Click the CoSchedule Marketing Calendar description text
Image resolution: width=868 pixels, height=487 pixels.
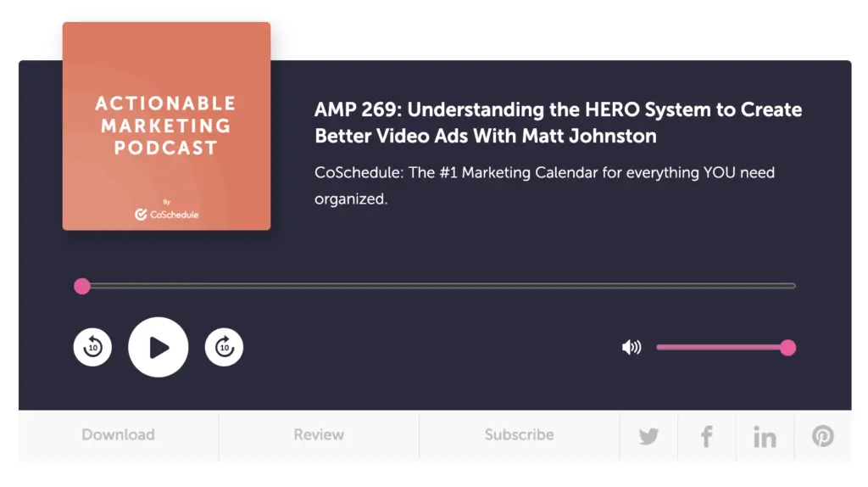pos(544,186)
